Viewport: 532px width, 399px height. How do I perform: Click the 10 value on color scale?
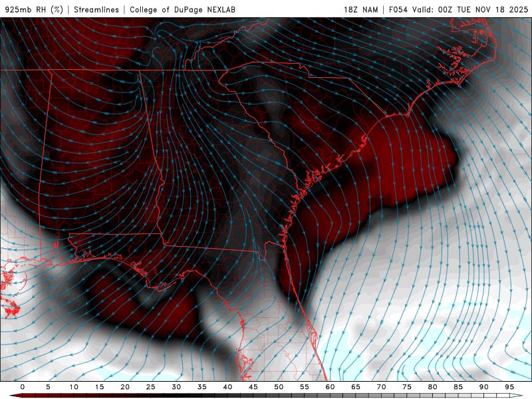tap(74, 387)
